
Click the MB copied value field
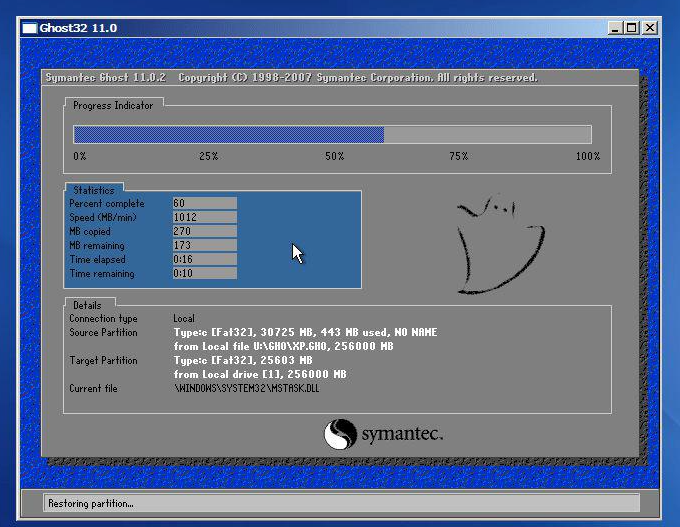coord(204,231)
